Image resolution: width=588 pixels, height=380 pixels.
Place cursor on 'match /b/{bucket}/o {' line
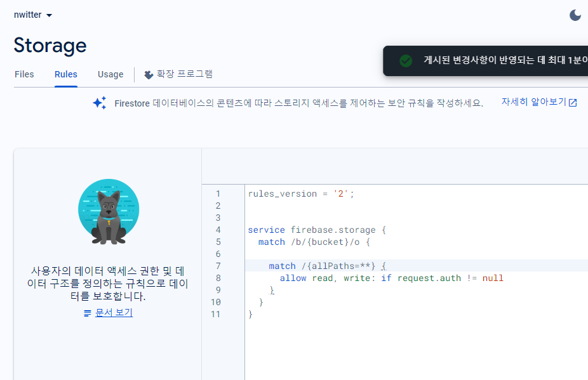(x=314, y=242)
